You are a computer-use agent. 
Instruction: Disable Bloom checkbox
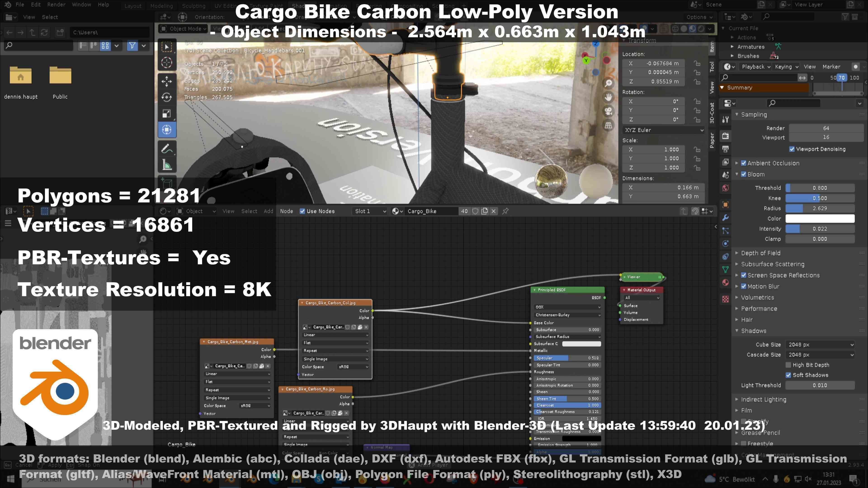pyautogui.click(x=744, y=174)
